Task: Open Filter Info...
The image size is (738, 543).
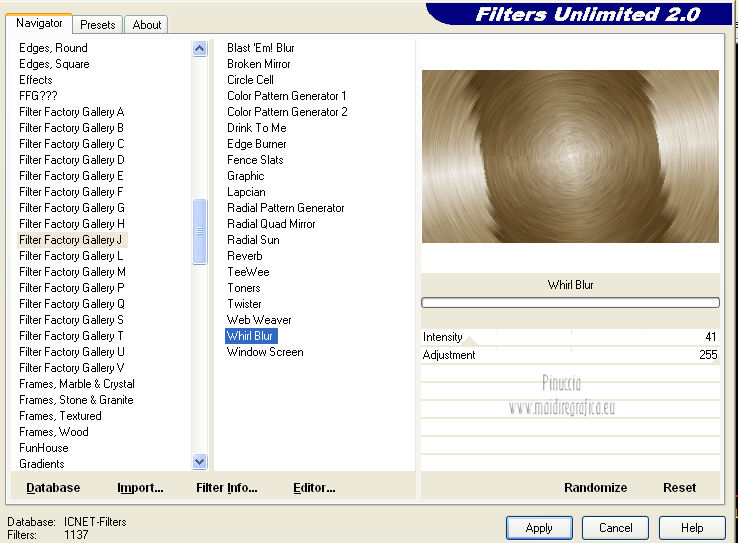Action: coord(226,487)
